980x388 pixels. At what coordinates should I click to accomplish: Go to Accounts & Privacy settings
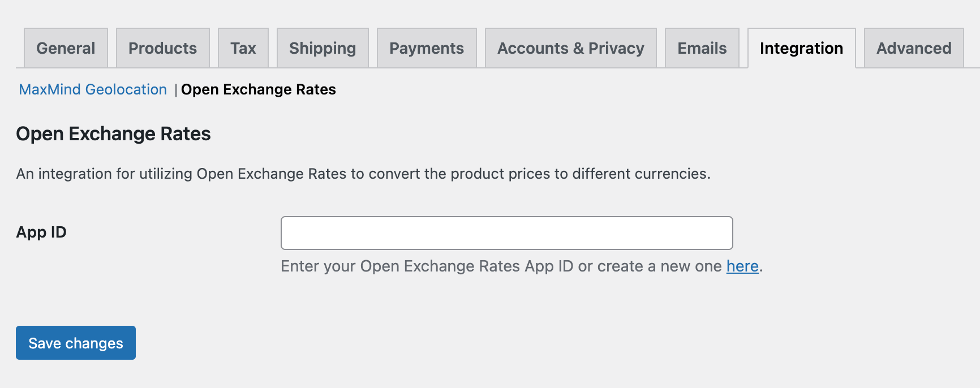point(570,48)
